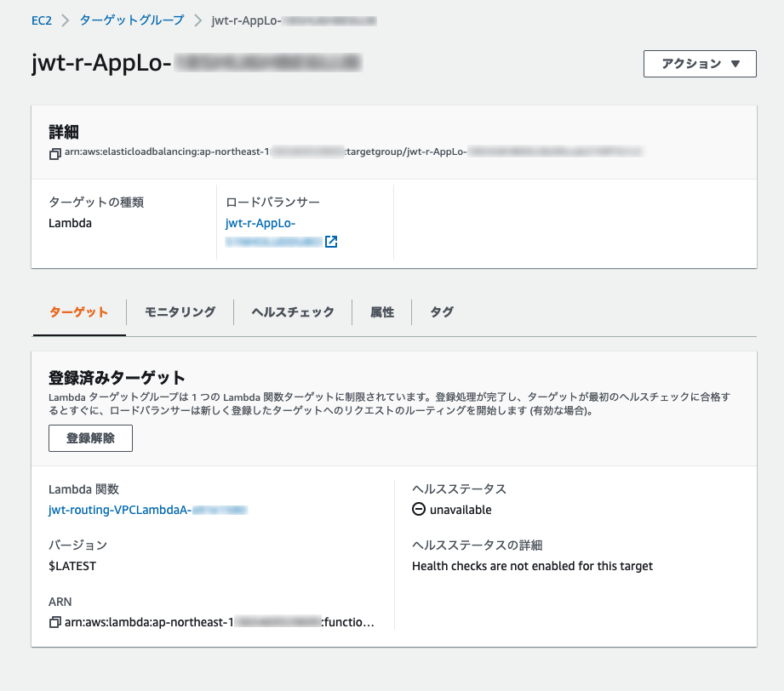Click the ロードバランサー label
This screenshot has height=691, width=784.
pyautogui.click(x=272, y=202)
